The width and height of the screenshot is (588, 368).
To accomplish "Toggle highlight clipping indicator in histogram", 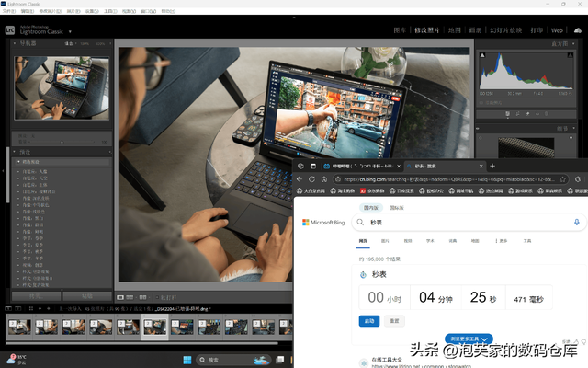I will (x=570, y=55).
